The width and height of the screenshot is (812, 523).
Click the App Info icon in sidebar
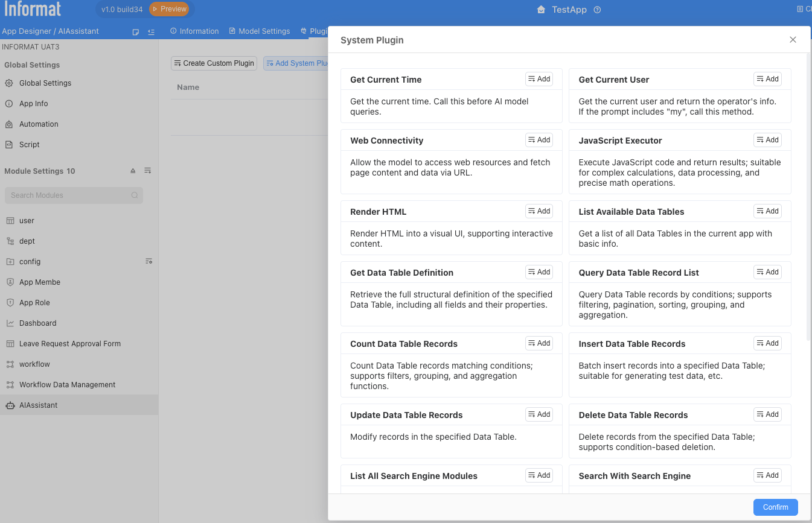coord(9,104)
